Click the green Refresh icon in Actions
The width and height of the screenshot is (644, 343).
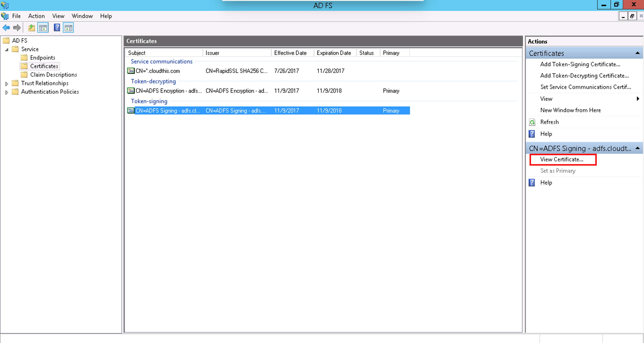click(x=532, y=122)
